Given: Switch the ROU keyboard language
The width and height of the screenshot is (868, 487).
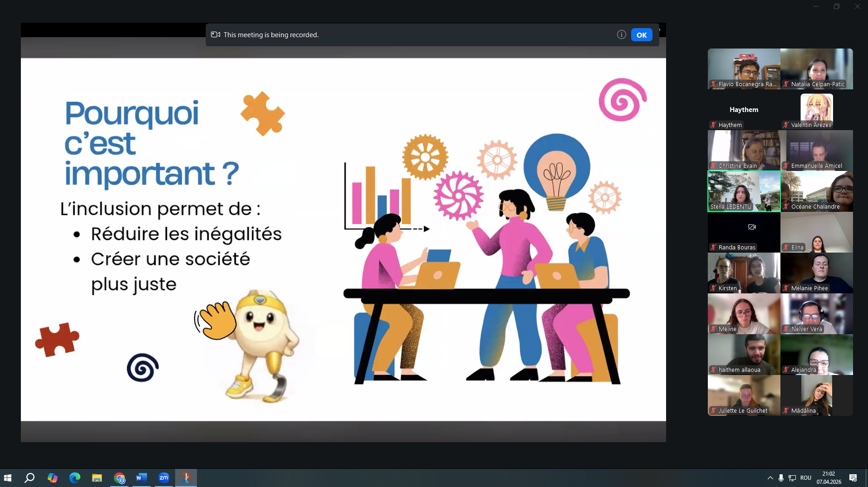Looking at the screenshot, I should 805,477.
